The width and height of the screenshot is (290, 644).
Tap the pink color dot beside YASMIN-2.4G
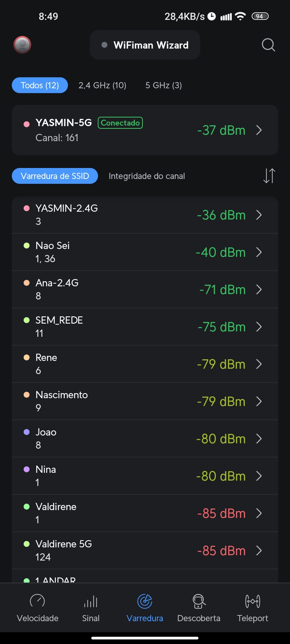tap(27, 208)
